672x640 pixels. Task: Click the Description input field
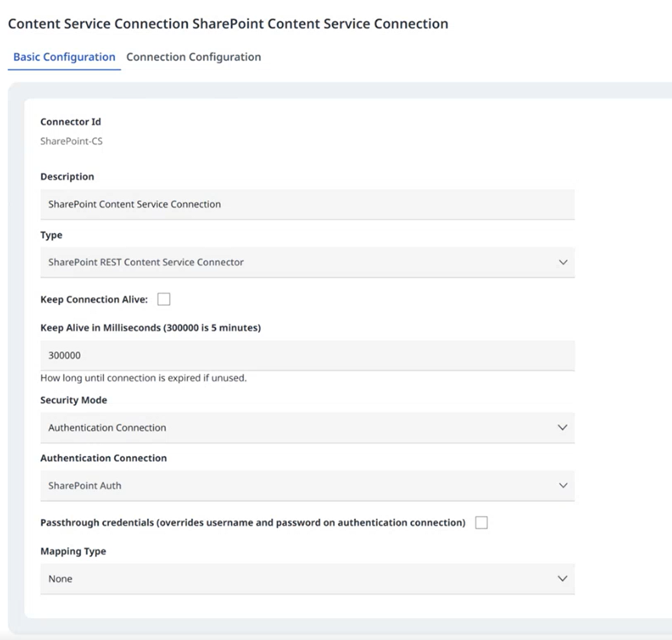coord(307,204)
